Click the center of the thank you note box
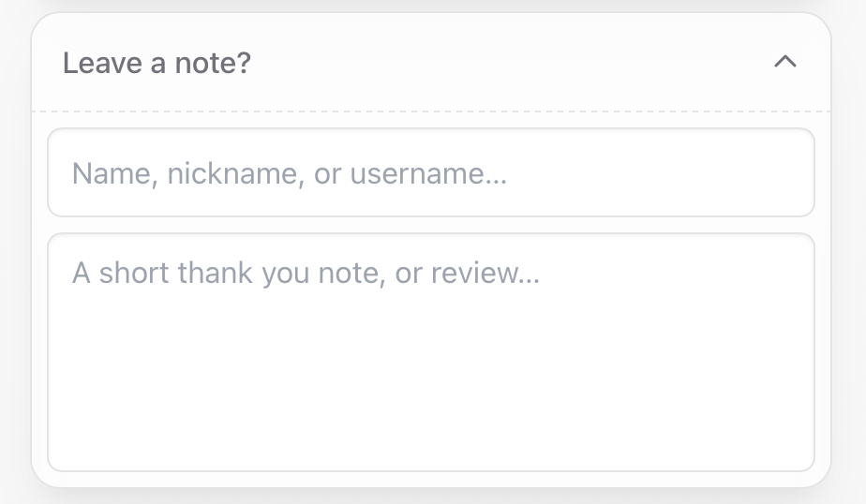This screenshot has width=866, height=504. pyautogui.click(x=431, y=352)
